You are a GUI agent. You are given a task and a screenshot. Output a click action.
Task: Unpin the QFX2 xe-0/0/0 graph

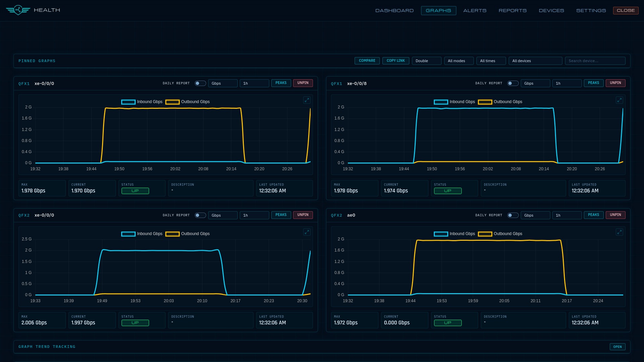click(x=303, y=215)
